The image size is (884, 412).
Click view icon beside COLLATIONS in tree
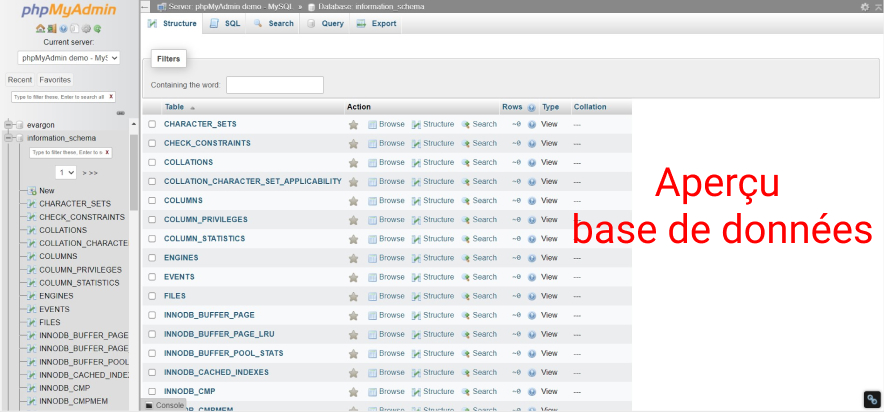pos(32,231)
